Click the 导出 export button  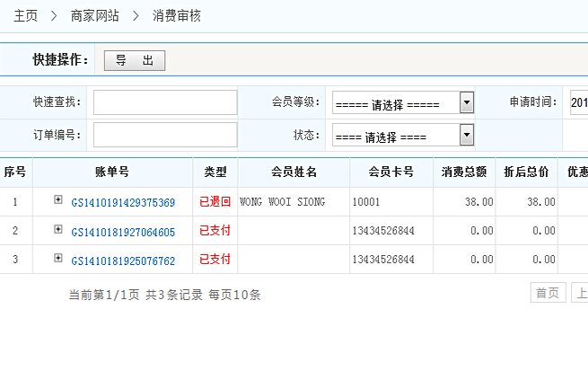click(135, 60)
